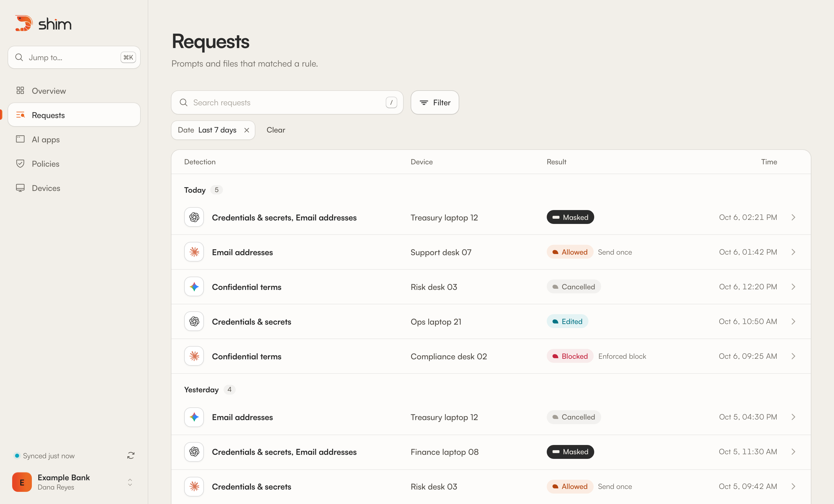Screen dimensions: 834x504
Task: Click Claude icon in Oct 5, 09:42 AM row
Action: (194, 486)
